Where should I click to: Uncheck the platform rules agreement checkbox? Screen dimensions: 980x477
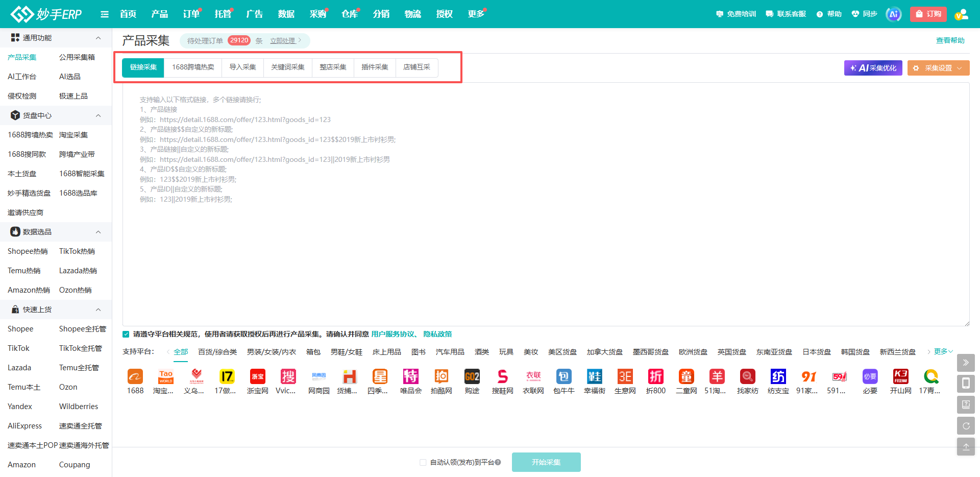[x=126, y=334]
